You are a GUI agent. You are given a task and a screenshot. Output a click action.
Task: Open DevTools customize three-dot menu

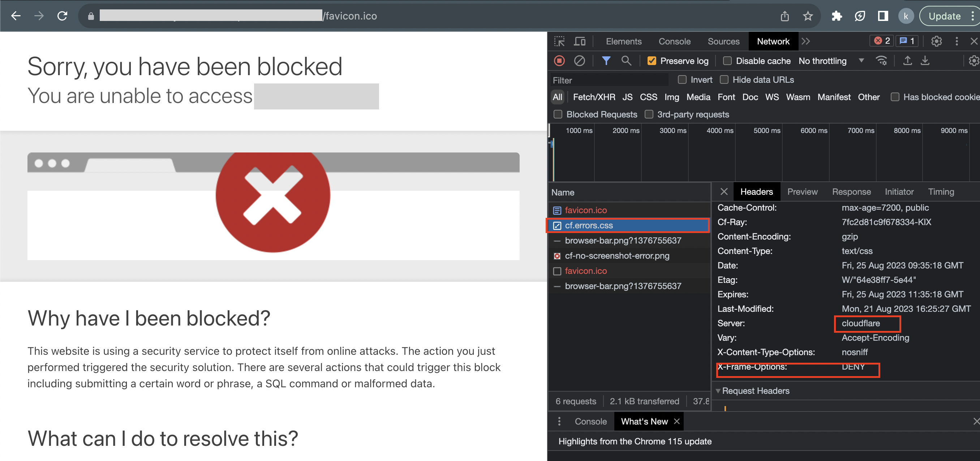[957, 41]
